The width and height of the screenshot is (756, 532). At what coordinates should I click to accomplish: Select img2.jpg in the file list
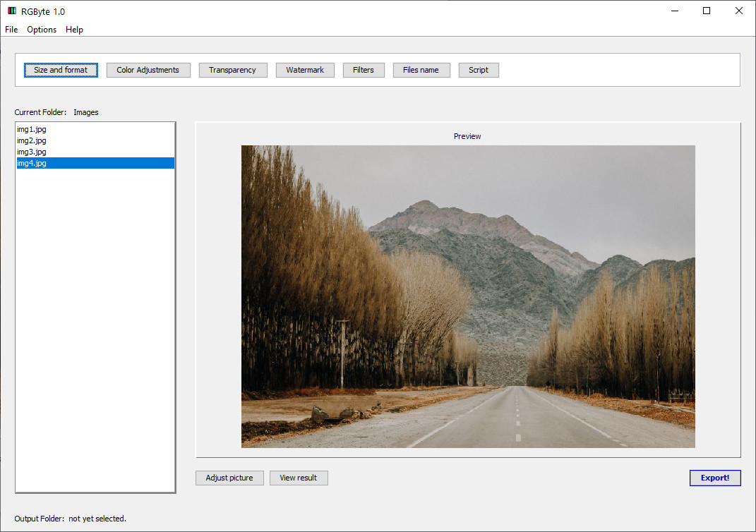coord(32,140)
